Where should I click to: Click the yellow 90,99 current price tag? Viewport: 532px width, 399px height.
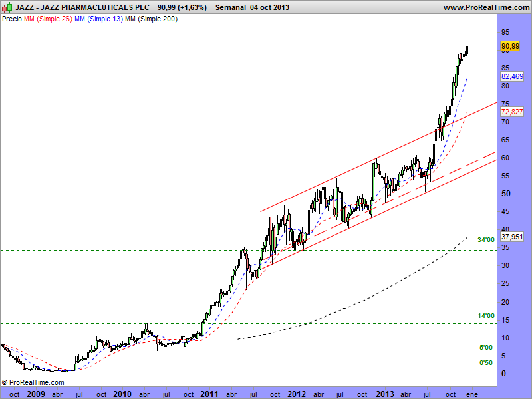click(510, 46)
